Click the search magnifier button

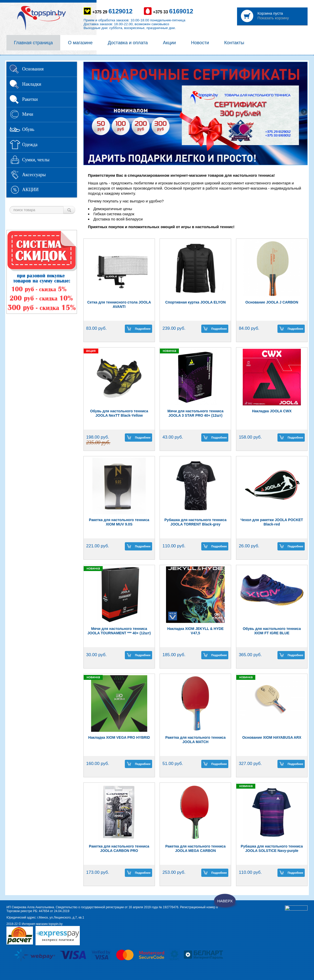click(x=69, y=210)
